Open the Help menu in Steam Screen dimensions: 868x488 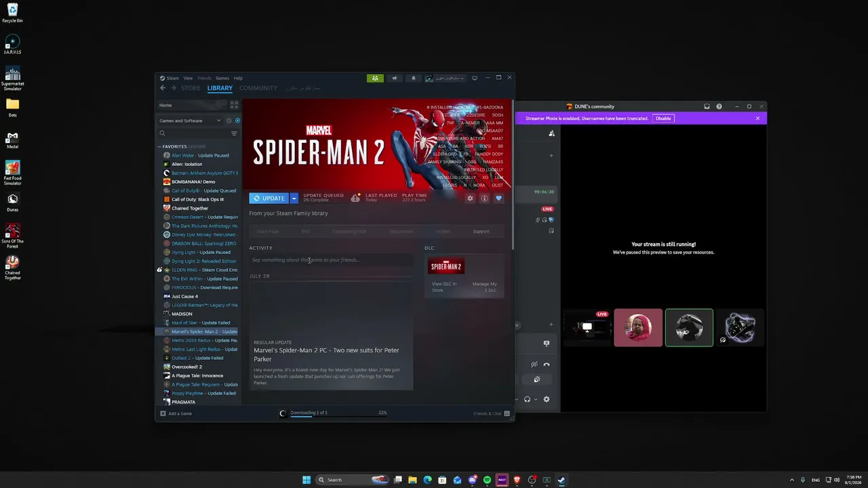tap(238, 78)
